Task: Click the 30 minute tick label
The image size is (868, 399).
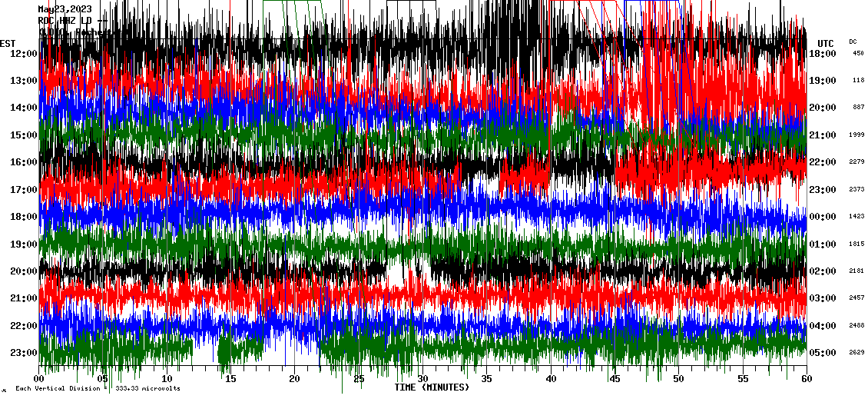Action: tap(422, 379)
